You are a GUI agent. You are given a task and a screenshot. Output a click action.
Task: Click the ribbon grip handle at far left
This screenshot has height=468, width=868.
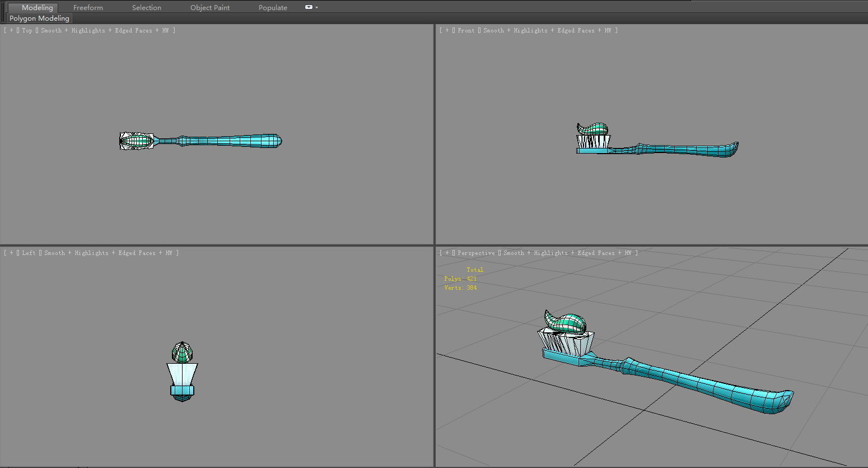[x=3, y=12]
